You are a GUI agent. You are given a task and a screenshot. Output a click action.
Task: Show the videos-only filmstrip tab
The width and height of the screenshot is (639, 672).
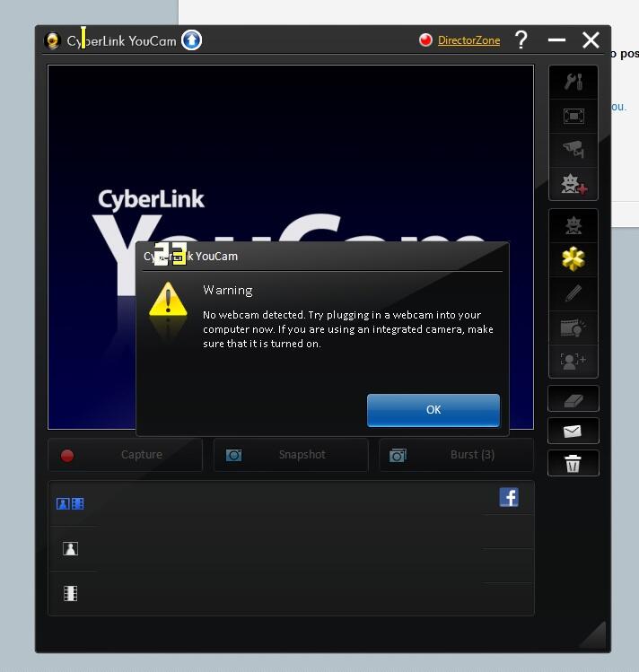click(x=70, y=594)
